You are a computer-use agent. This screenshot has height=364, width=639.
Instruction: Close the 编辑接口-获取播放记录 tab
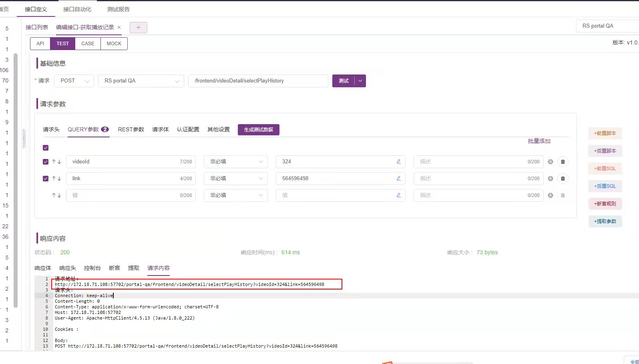(119, 27)
